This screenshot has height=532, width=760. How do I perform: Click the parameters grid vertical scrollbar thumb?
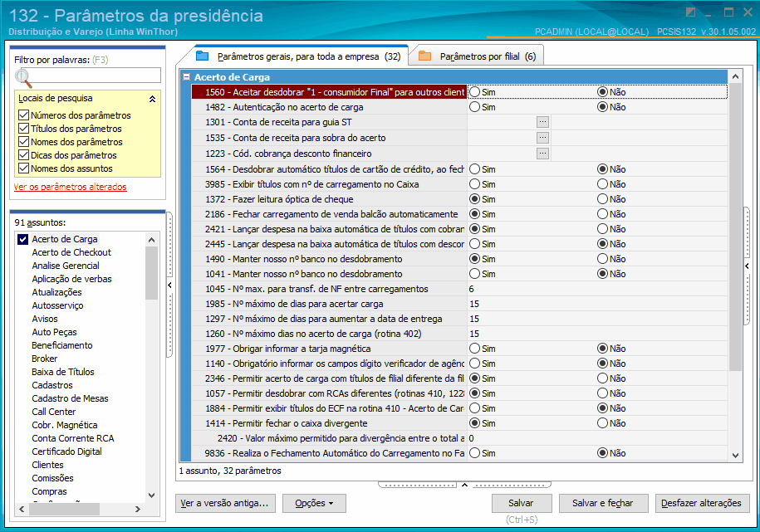point(735,227)
